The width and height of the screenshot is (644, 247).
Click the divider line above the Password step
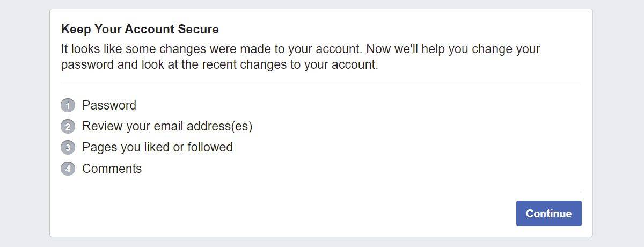321,84
